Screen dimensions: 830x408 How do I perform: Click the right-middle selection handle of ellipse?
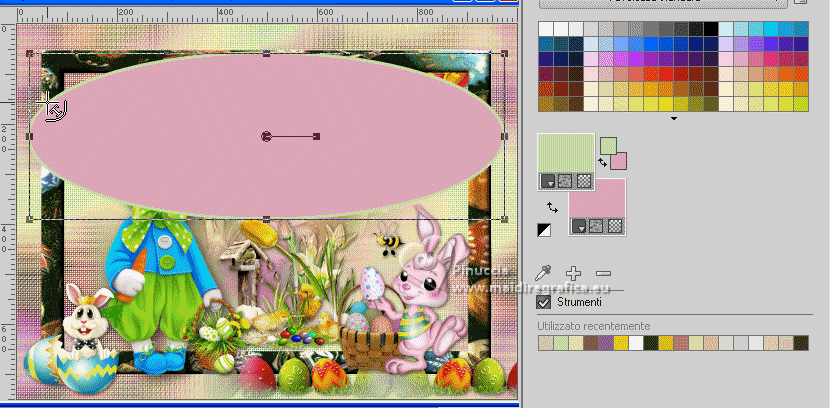click(x=504, y=137)
